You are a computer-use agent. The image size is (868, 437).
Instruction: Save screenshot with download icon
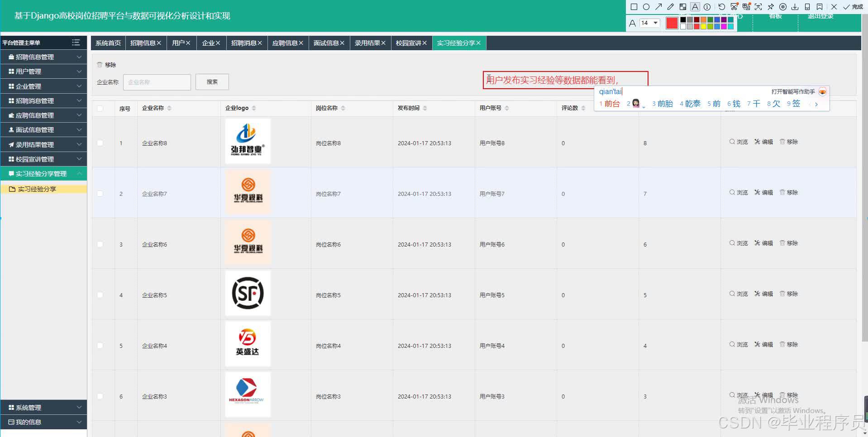click(795, 7)
